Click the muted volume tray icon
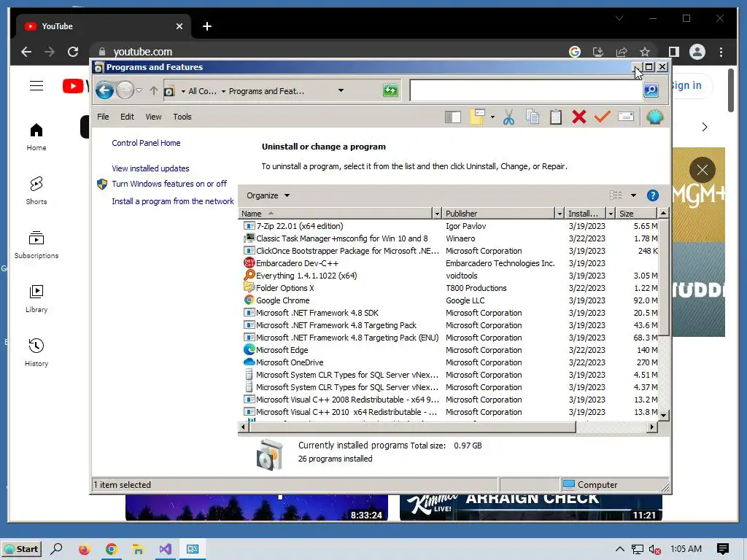 pyautogui.click(x=654, y=550)
